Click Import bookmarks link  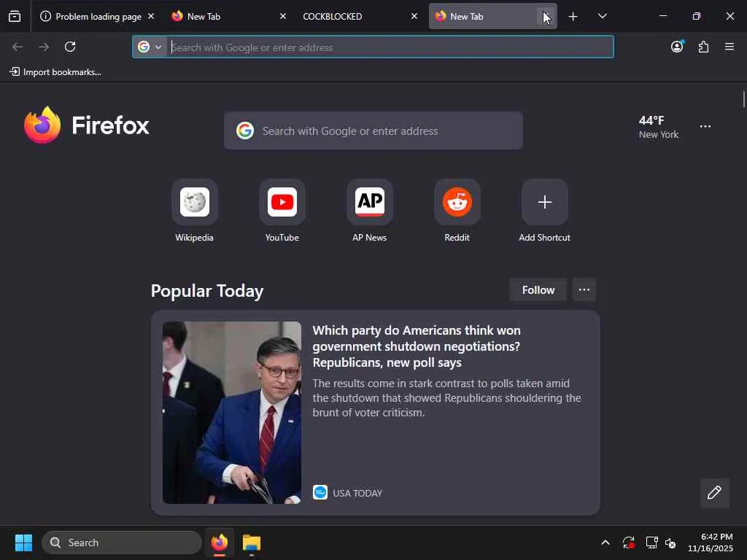pos(55,72)
